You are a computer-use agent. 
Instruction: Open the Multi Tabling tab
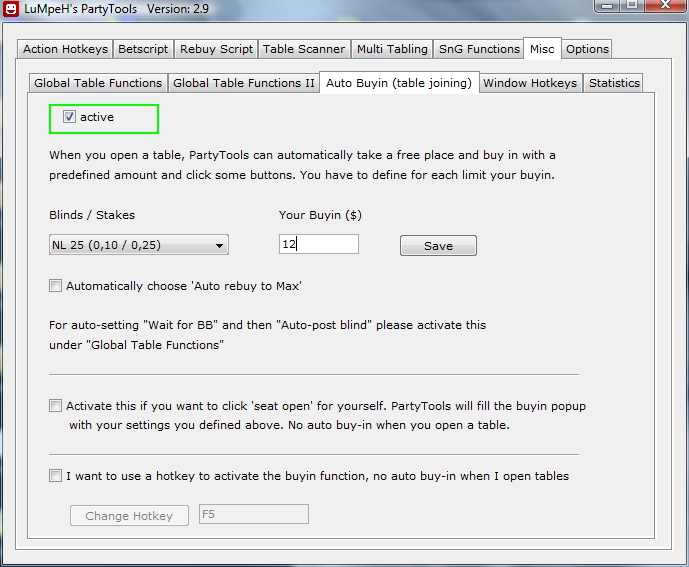(x=392, y=49)
